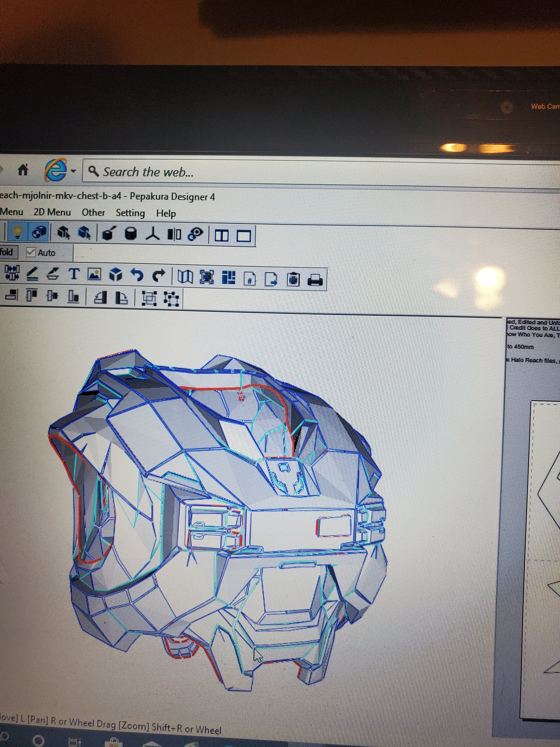This screenshot has width=560, height=747.
Task: Select the Text (T) tool
Action: click(x=74, y=274)
